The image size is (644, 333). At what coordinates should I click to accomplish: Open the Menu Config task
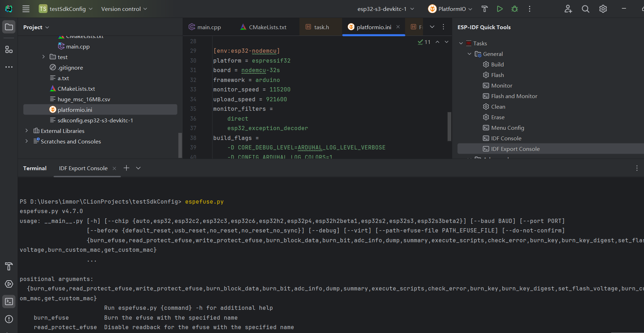tap(504, 128)
